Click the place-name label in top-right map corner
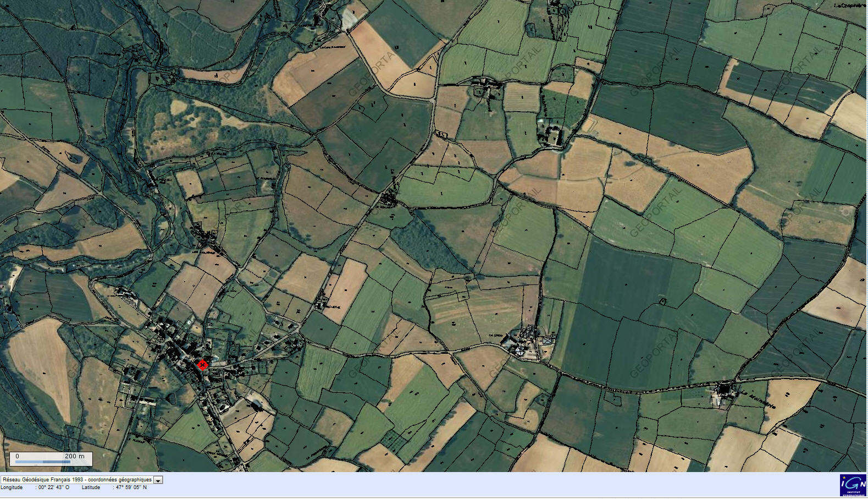The height and width of the screenshot is (499, 868). tap(849, 6)
